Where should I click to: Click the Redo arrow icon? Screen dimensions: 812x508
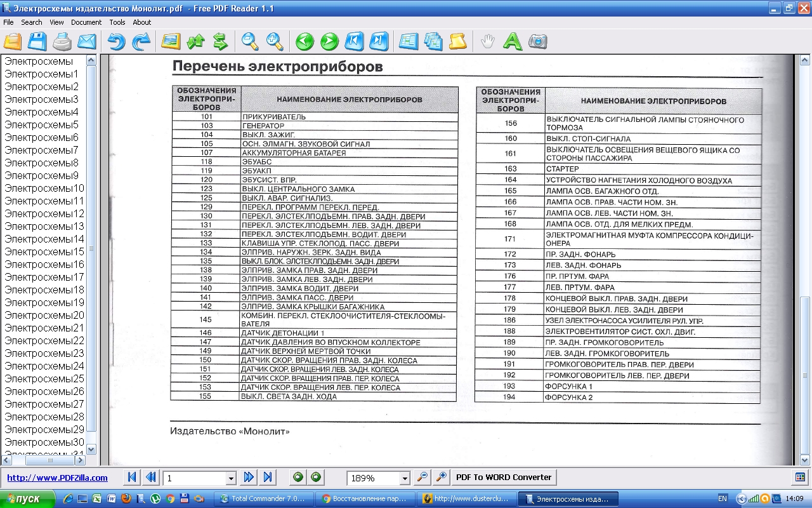coord(141,42)
